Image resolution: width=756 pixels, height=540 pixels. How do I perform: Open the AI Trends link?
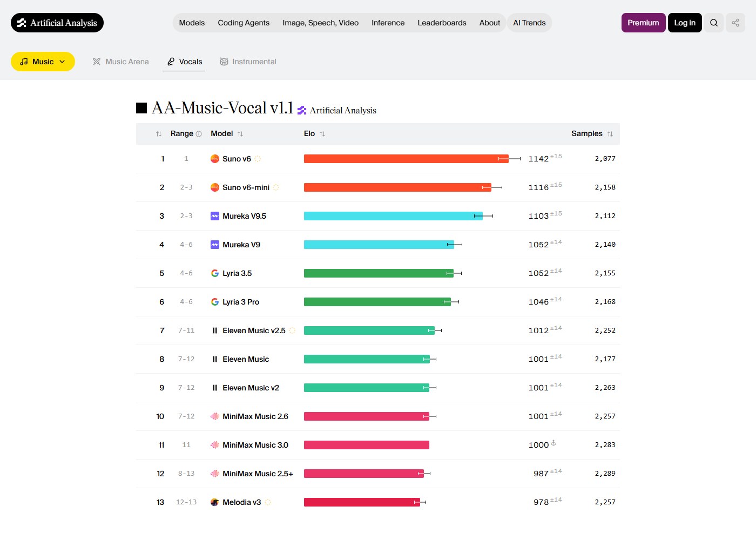pos(529,23)
